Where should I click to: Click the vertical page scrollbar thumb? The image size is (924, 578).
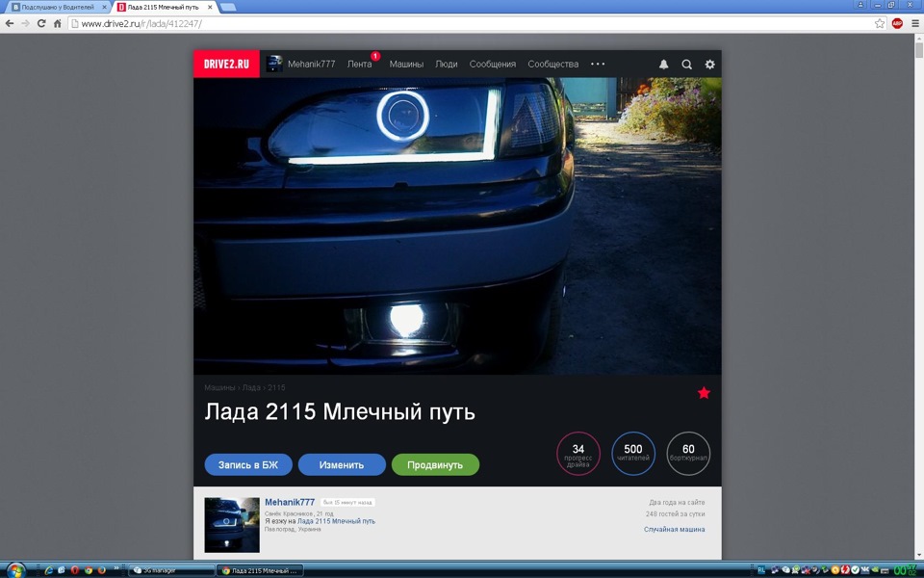[918, 50]
